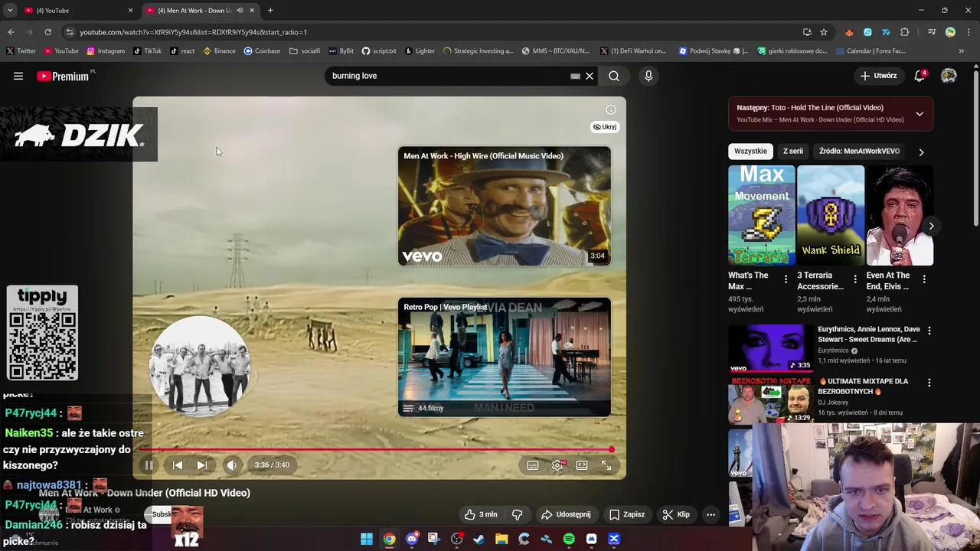Clear the search box with X
This screenshot has height=551, width=980.
point(590,76)
